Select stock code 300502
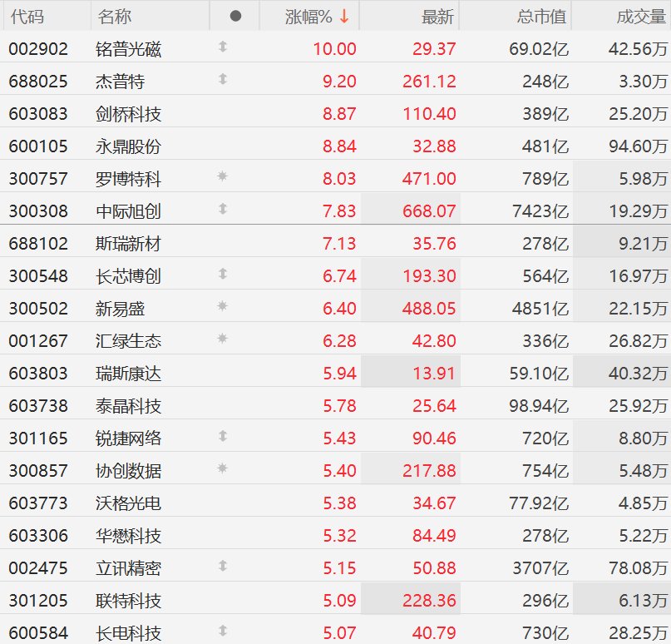The width and height of the screenshot is (671, 644). click(x=38, y=309)
